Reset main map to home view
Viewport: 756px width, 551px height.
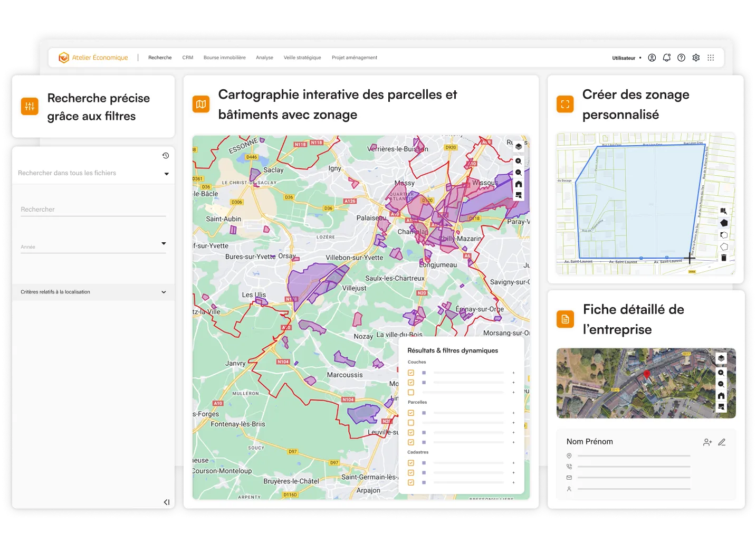[519, 184]
